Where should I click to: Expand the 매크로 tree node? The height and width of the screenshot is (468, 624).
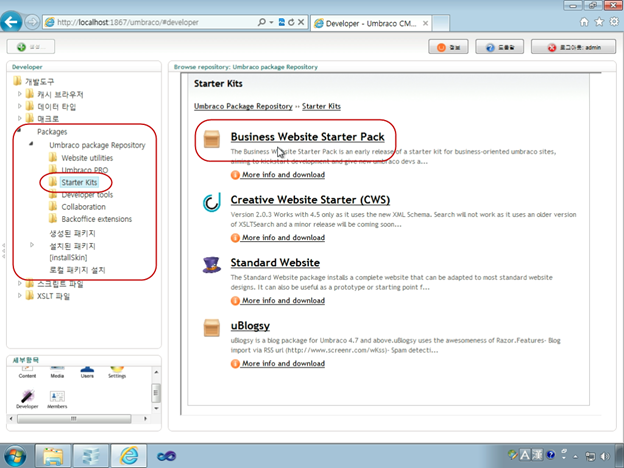coord(20,118)
